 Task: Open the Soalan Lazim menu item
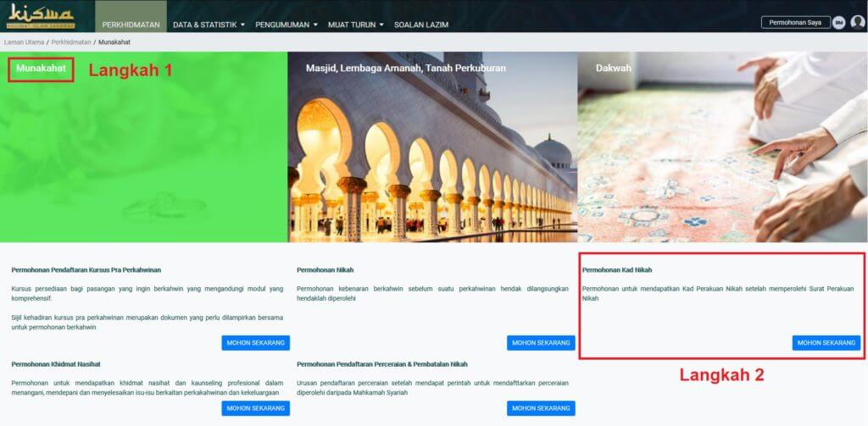pyautogui.click(x=420, y=25)
